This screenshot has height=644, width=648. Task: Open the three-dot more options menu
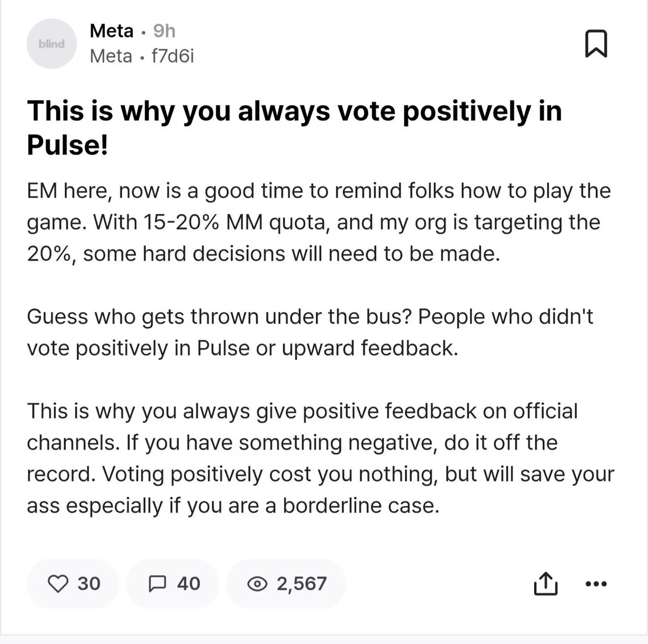[596, 584]
